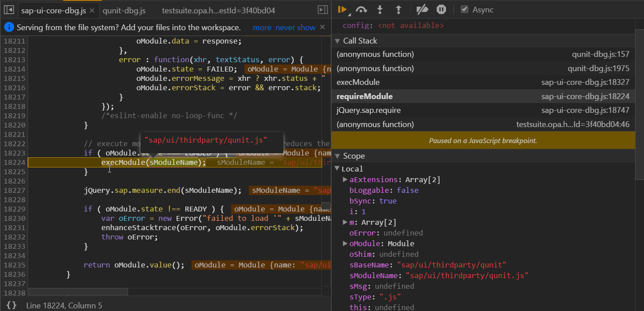The width and height of the screenshot is (644, 311).
Task: Click the blue info icon in notification bar
Action: [x=9, y=27]
